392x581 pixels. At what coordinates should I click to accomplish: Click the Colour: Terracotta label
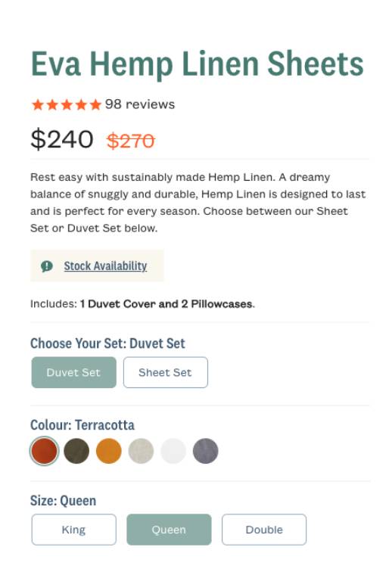tap(82, 425)
